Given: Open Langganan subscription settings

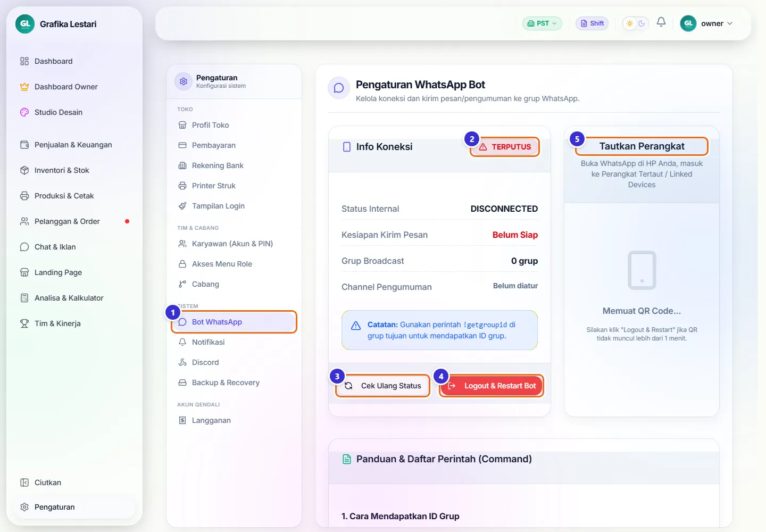Looking at the screenshot, I should point(234,420).
